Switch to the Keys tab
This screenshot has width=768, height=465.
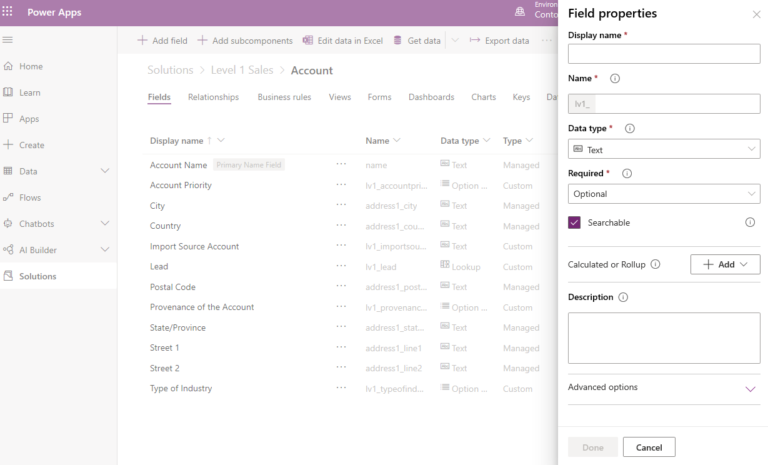point(521,97)
